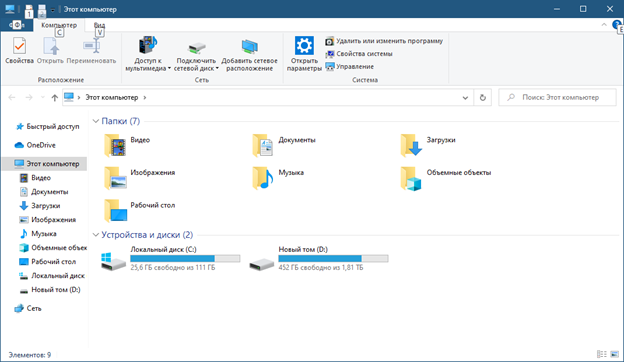This screenshot has height=362, width=624.
Task: Select the Загрузки folder icon
Action: pyautogui.click(x=411, y=145)
